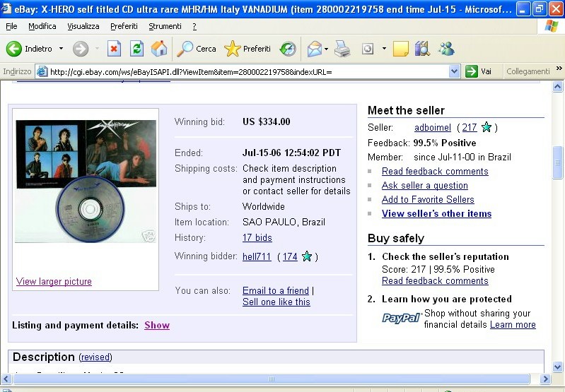Go to home page via house icon
This screenshot has height=392, width=565.
159,49
